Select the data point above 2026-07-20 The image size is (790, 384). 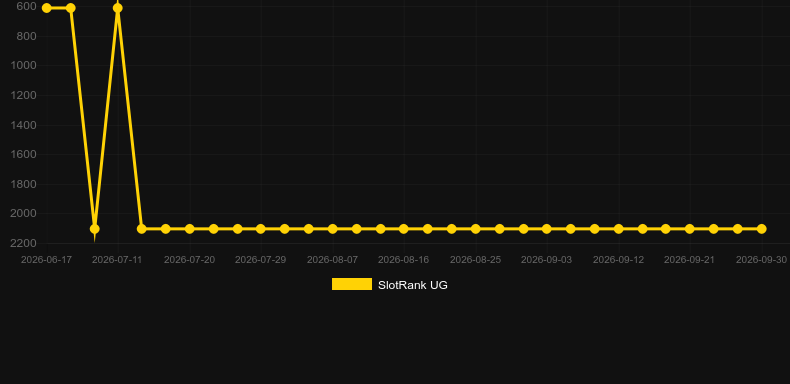click(189, 229)
